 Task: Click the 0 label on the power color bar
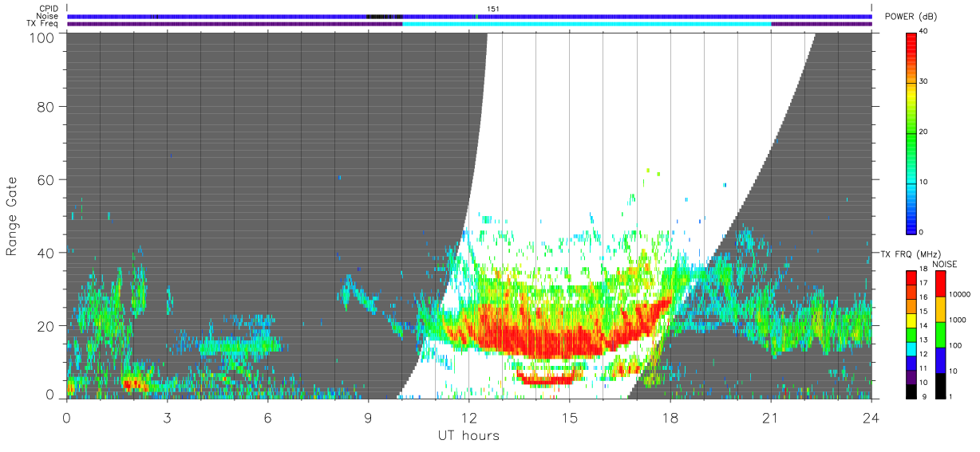921,232
